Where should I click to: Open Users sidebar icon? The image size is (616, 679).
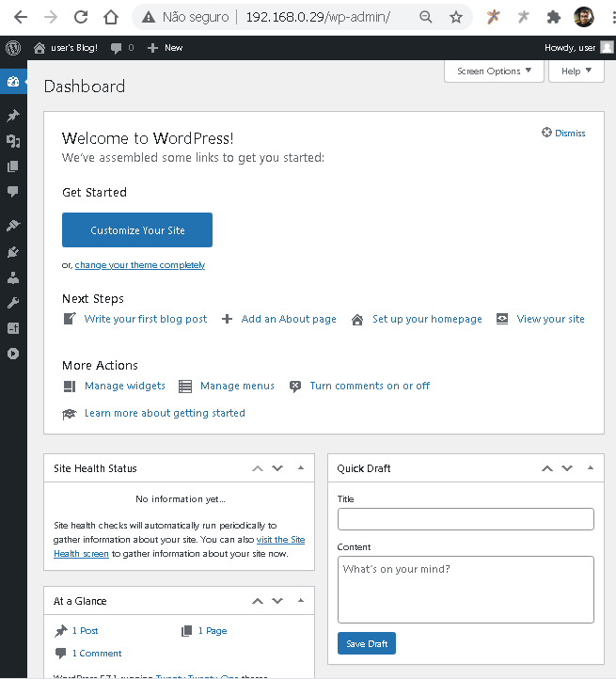coord(13,277)
